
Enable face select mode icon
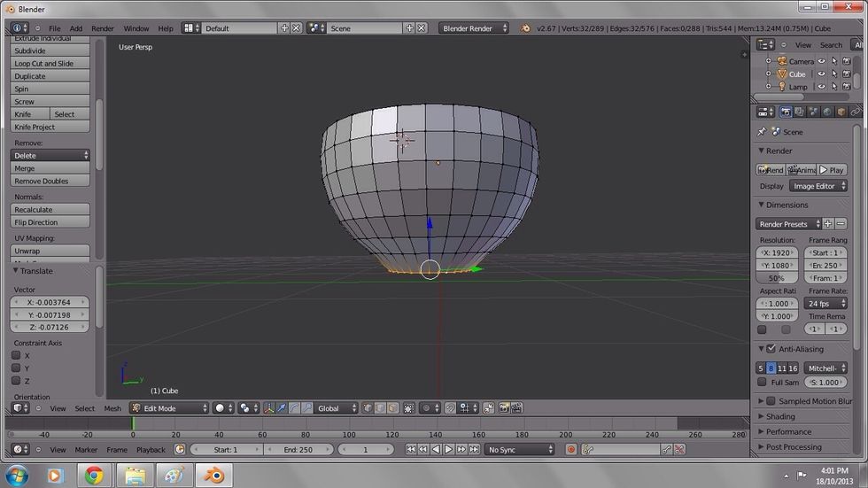393,408
